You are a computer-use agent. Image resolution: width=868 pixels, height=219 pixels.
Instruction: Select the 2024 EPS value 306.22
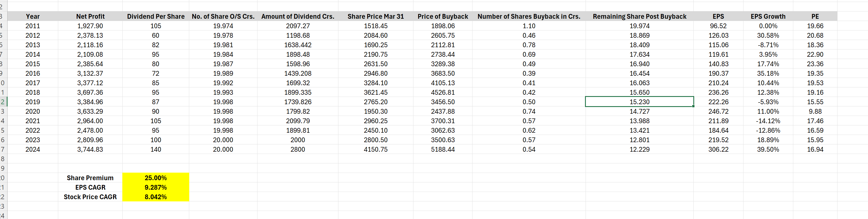718,149
